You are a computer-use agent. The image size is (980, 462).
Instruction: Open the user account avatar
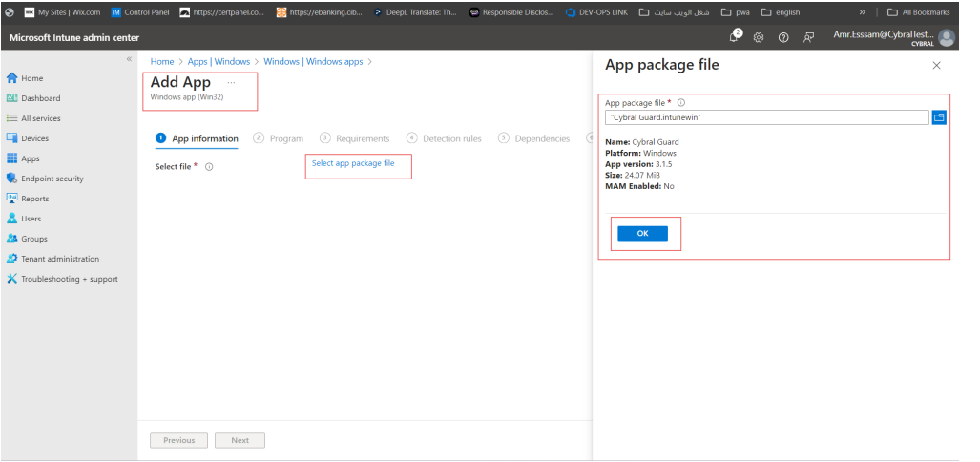click(946, 37)
